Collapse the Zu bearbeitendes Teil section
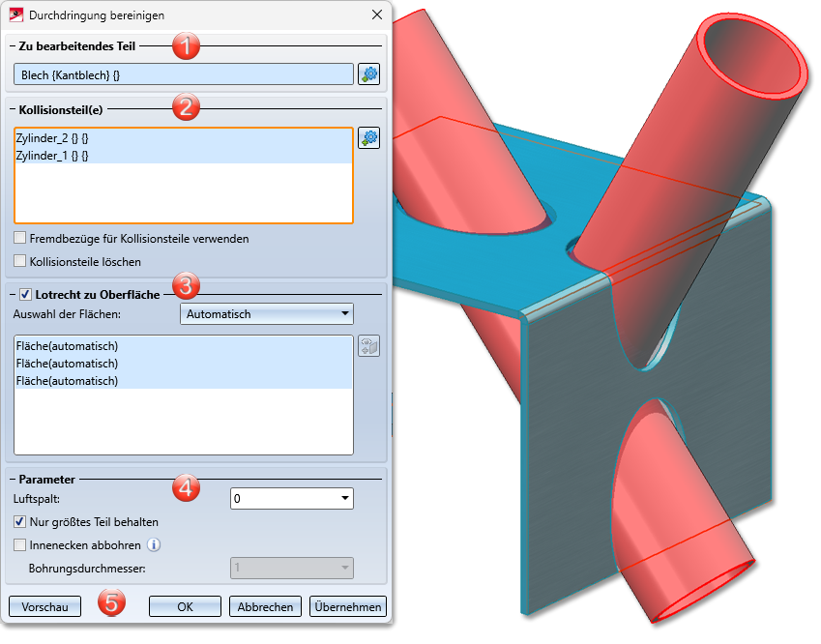Screen dimensions: 821x644 click(13, 46)
